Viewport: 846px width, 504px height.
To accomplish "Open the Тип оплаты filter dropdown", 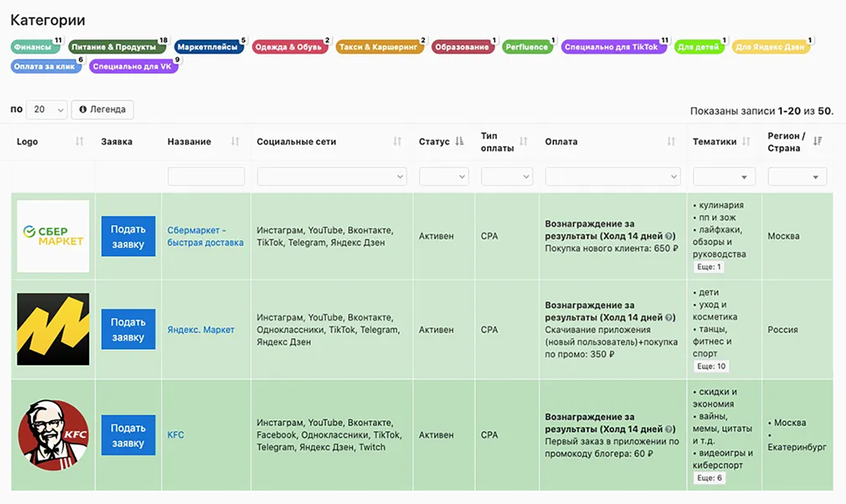I will (506, 176).
